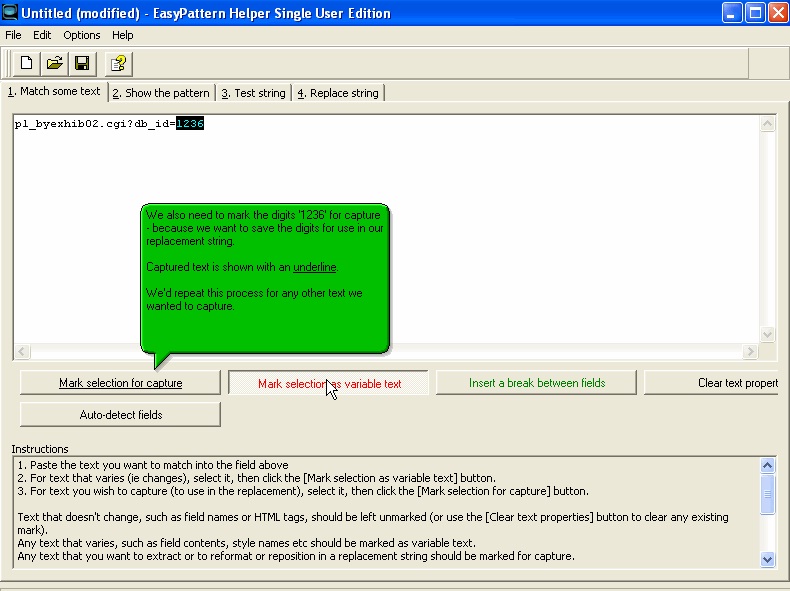Switch to the Replace string tab
This screenshot has width=790, height=591.
point(338,93)
